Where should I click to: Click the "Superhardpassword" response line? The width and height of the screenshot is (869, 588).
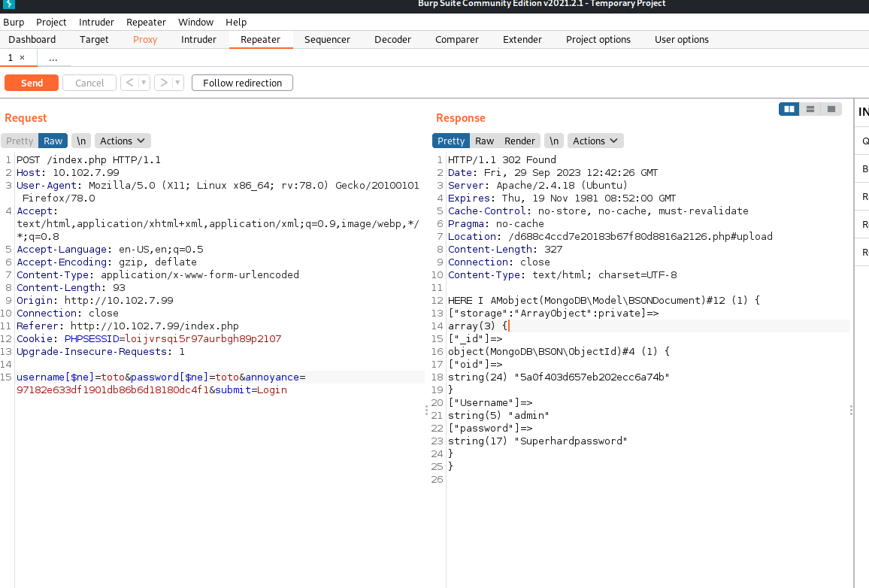(x=537, y=441)
